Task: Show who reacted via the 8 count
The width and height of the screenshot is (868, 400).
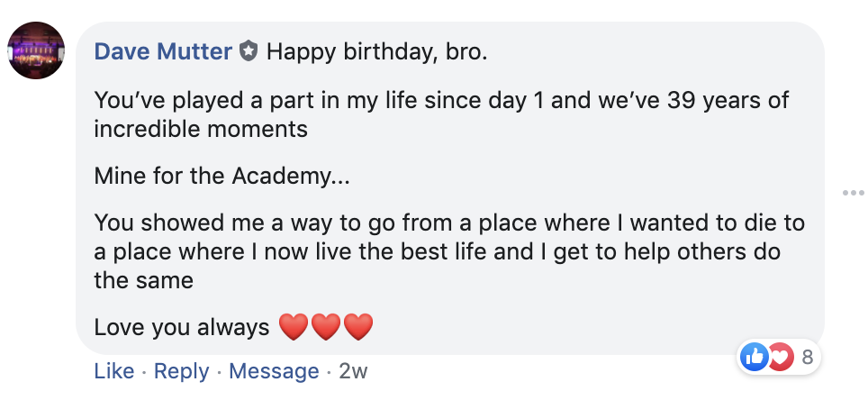Action: (x=807, y=357)
